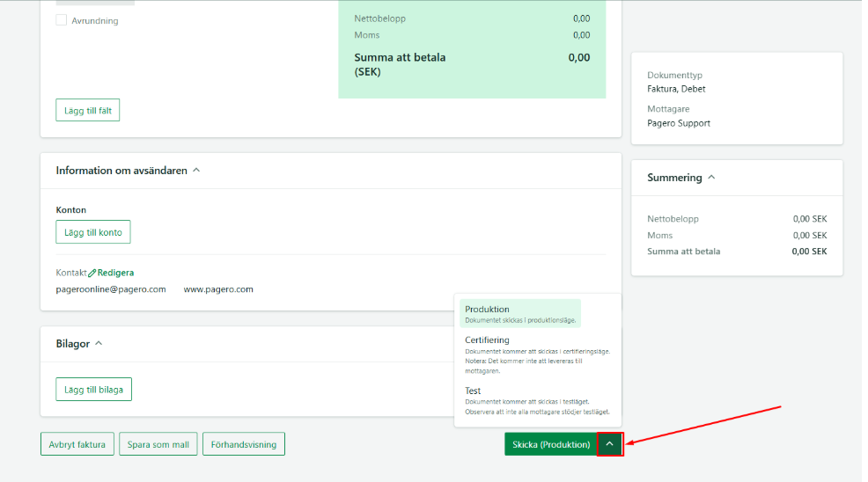Click Spara som mall
868x482 pixels.
(x=158, y=444)
